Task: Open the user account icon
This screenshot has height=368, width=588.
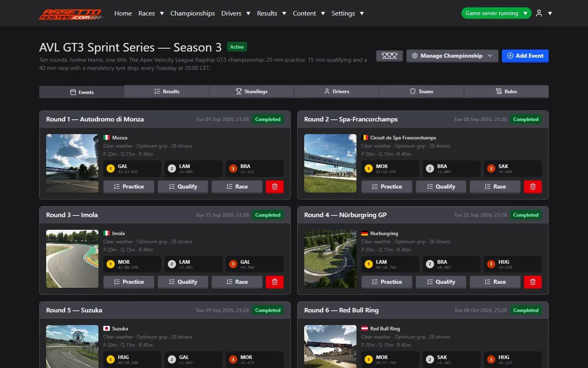Action: (x=539, y=13)
